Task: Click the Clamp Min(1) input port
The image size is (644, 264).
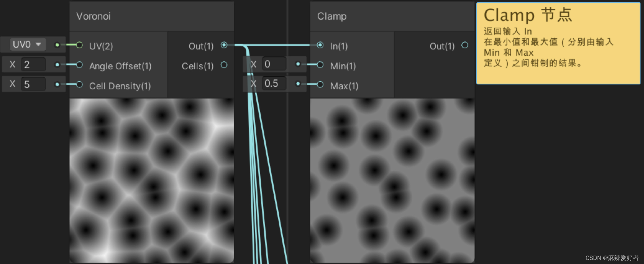Action: pyautogui.click(x=320, y=65)
